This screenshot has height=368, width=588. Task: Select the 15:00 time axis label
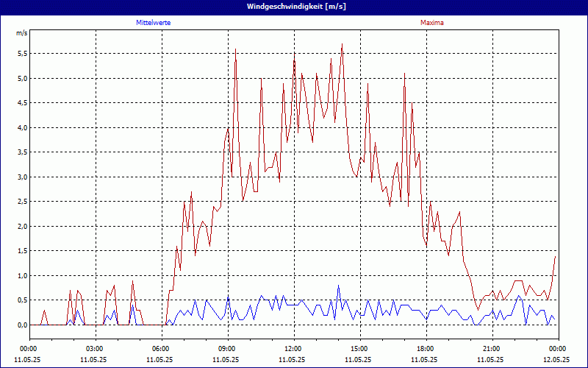click(x=359, y=348)
